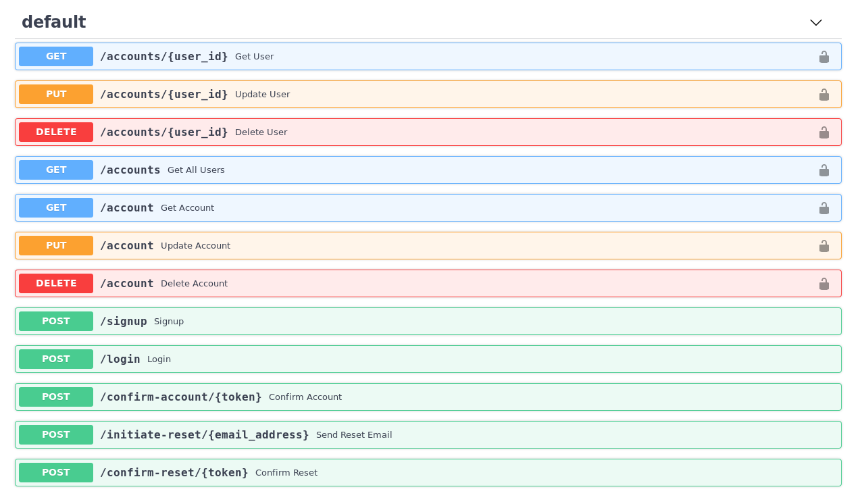The height and width of the screenshot is (504, 862).
Task: Collapse the default section with the chevron
Action: [816, 22]
